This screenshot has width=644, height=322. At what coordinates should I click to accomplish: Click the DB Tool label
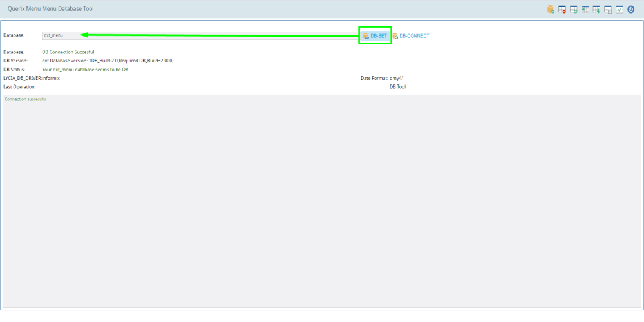click(397, 86)
